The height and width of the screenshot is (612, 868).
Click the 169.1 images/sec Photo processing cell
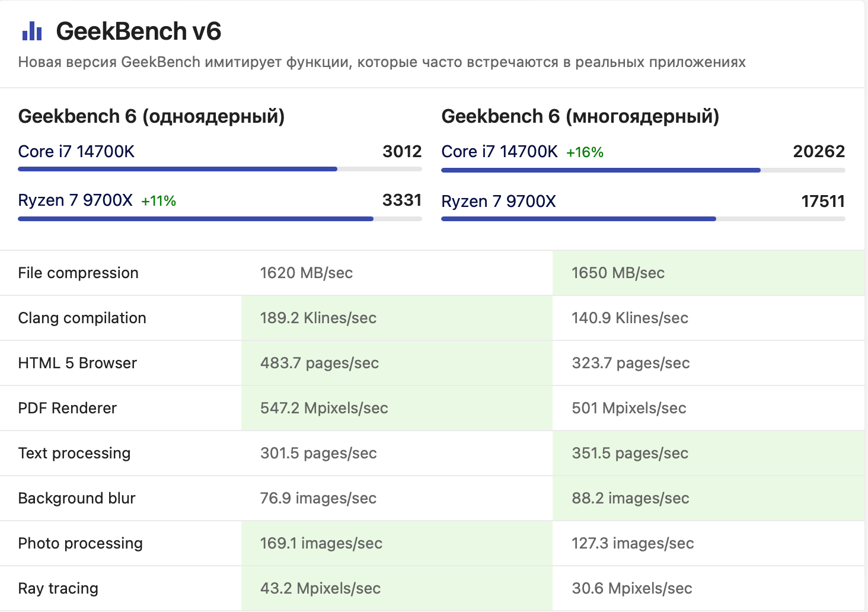point(321,543)
